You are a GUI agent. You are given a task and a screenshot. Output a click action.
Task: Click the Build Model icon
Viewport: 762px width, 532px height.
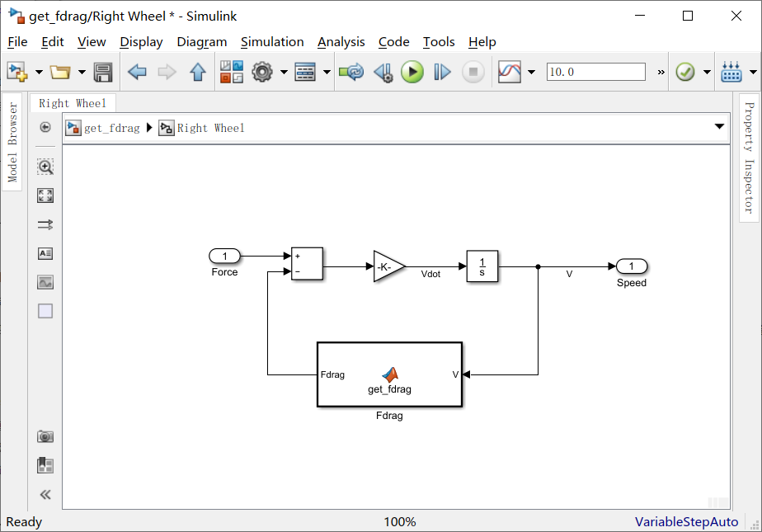(731, 72)
